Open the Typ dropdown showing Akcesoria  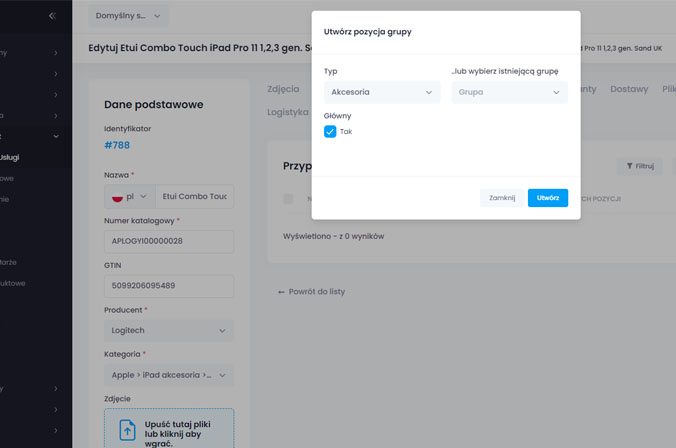click(x=382, y=92)
